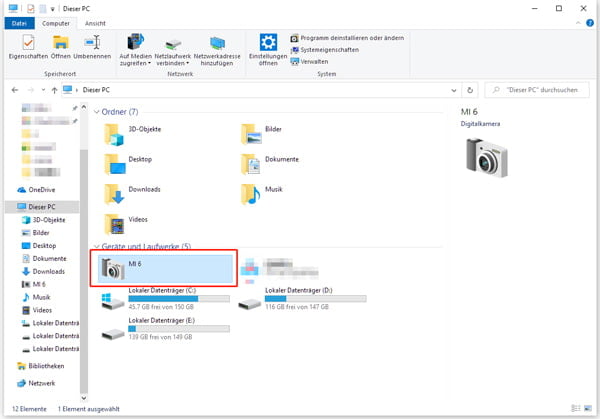This screenshot has height=419, width=600.
Task: Click the ribbon help icon
Action: tap(590, 23)
